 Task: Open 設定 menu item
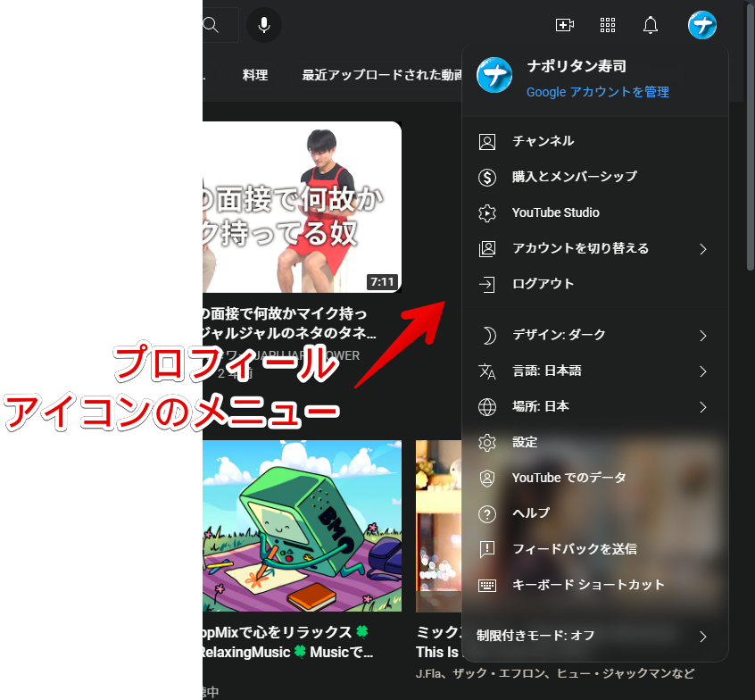click(594, 442)
